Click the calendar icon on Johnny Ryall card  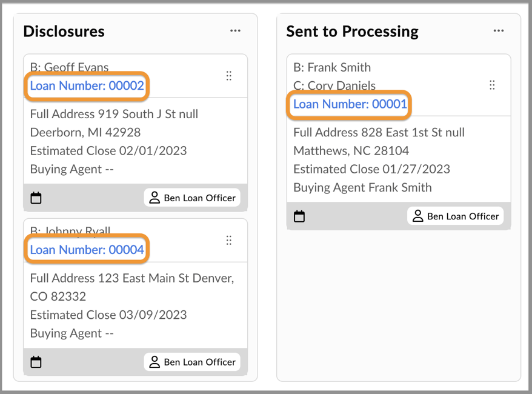coord(36,362)
